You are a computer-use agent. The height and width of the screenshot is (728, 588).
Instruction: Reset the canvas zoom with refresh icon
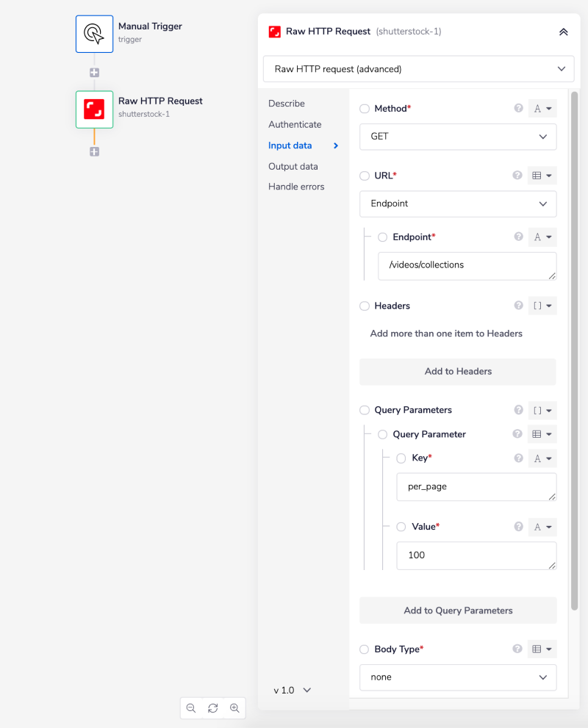pos(213,708)
